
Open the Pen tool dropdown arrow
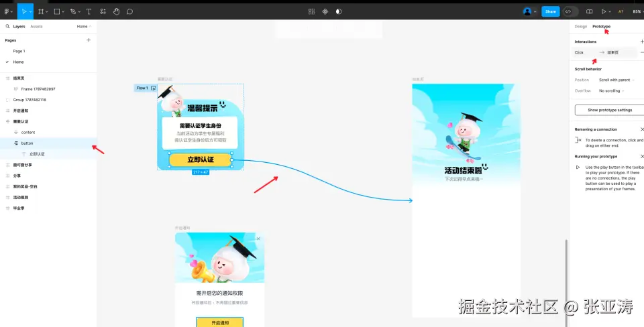click(x=79, y=12)
